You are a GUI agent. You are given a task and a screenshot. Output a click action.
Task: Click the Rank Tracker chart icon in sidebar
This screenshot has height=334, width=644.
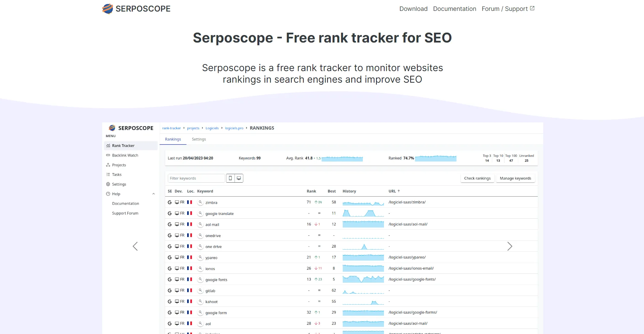point(108,146)
